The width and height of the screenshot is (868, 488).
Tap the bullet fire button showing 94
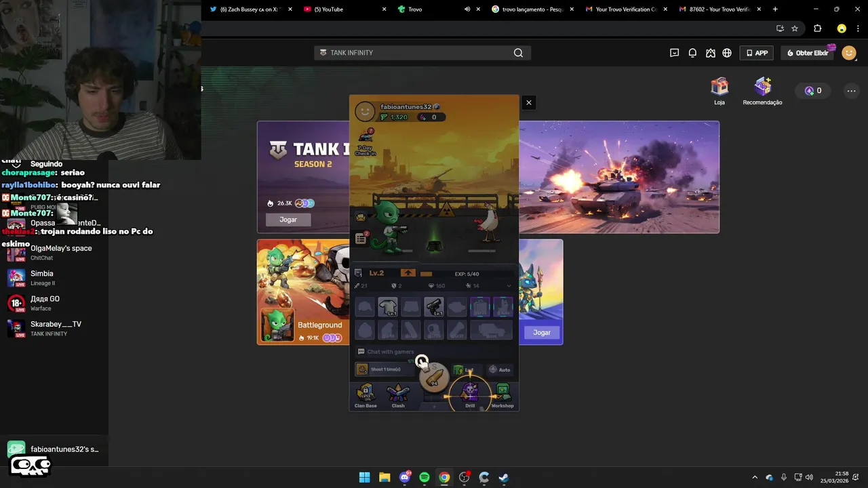(434, 378)
